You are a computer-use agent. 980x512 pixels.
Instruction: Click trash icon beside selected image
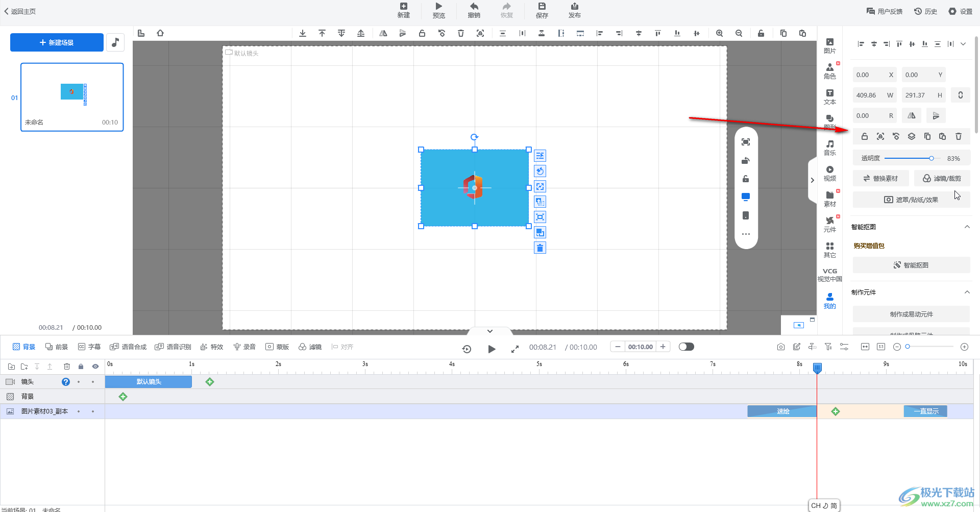[x=540, y=248]
